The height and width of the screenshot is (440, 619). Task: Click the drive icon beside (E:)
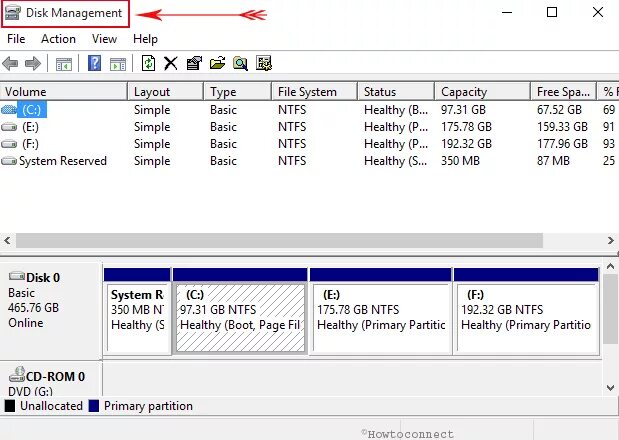click(9, 127)
